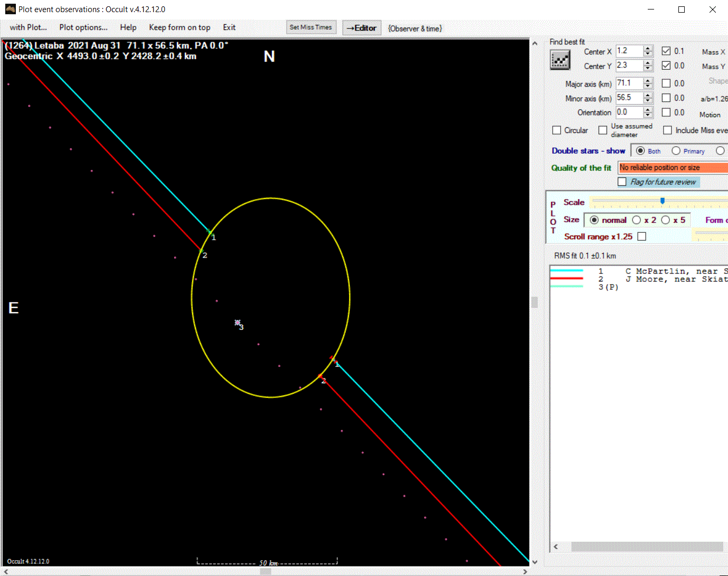Viewport: 728px width, 576px height.
Task: Click the Find best fit chart icon
Action: click(x=560, y=60)
